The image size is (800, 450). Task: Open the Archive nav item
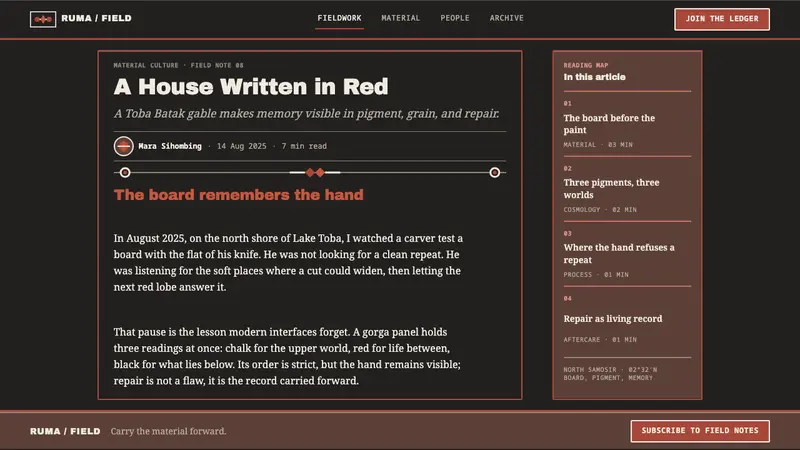(x=507, y=18)
